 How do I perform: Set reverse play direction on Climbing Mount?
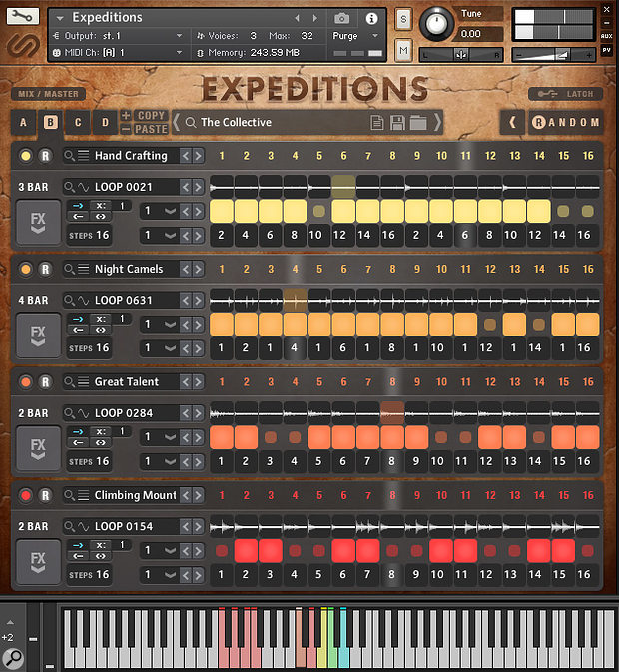78,556
